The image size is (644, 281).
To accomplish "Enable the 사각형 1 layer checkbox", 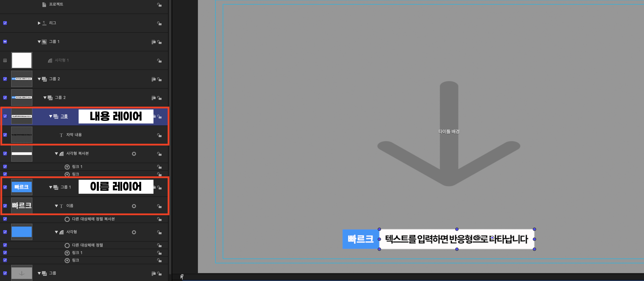I will tap(5, 60).
